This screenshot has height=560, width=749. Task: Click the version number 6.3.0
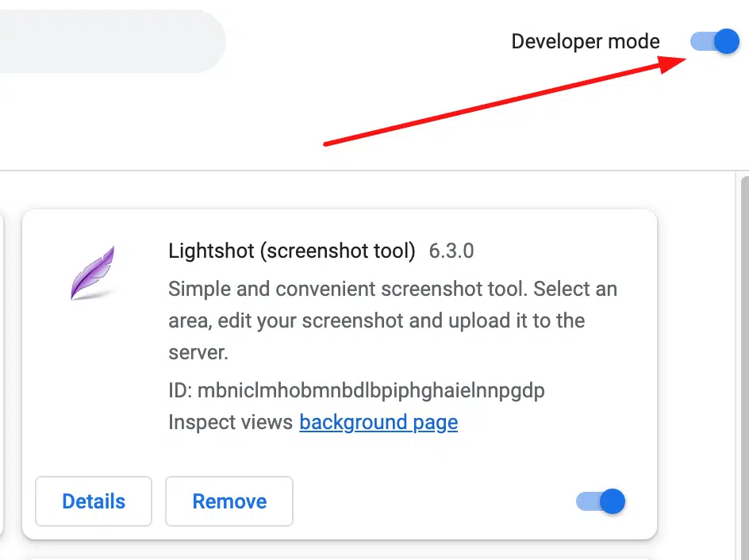(451, 251)
